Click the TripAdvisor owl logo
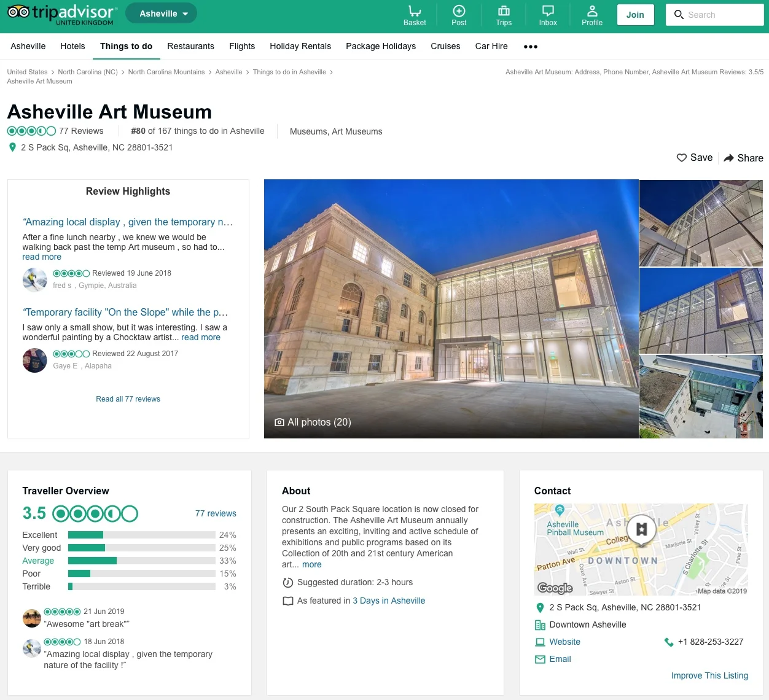Screen dimensions: 769x700 [x=18, y=12]
